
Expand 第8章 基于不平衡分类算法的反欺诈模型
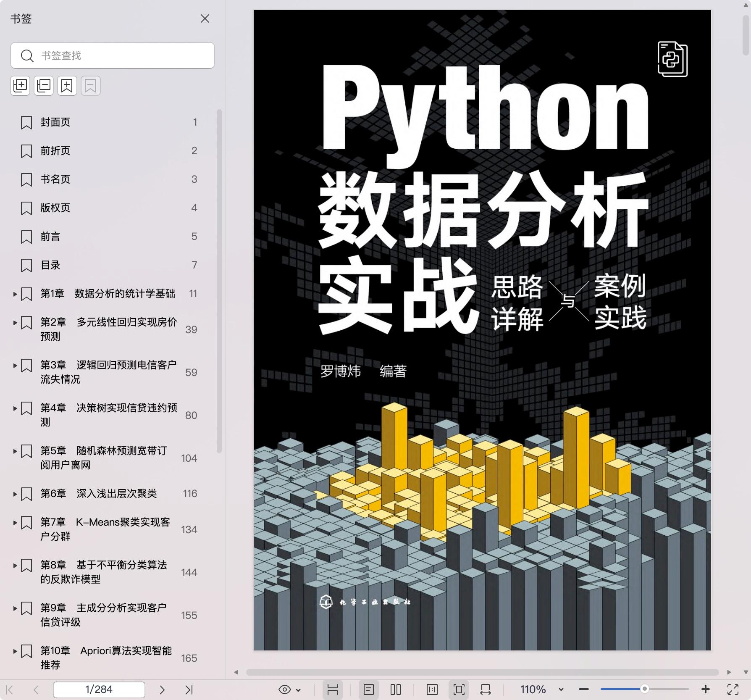15,566
